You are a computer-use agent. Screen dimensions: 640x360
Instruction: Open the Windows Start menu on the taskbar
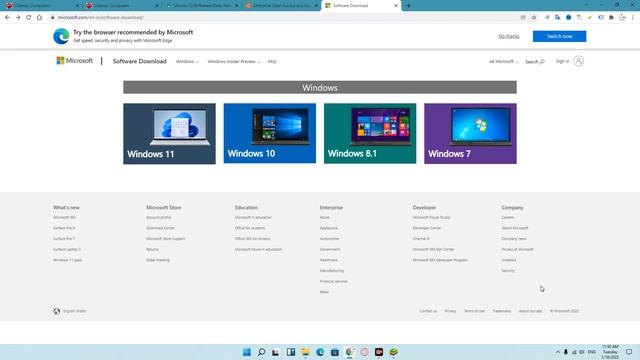tap(247, 352)
